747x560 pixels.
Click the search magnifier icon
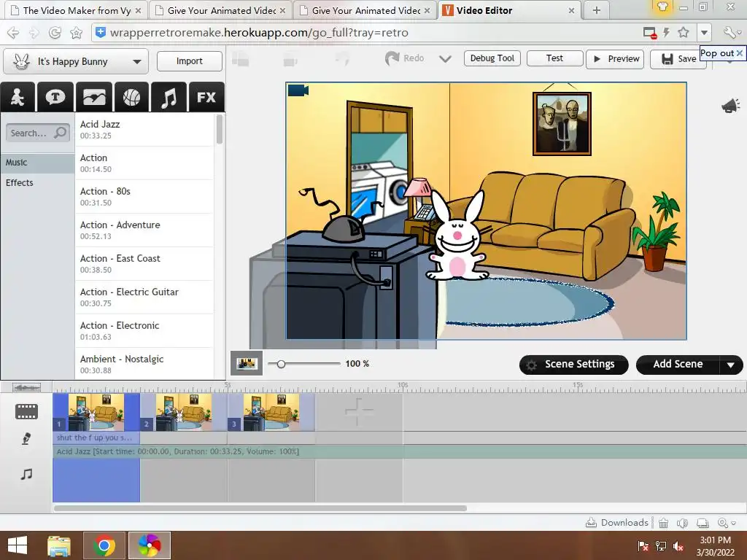61,133
